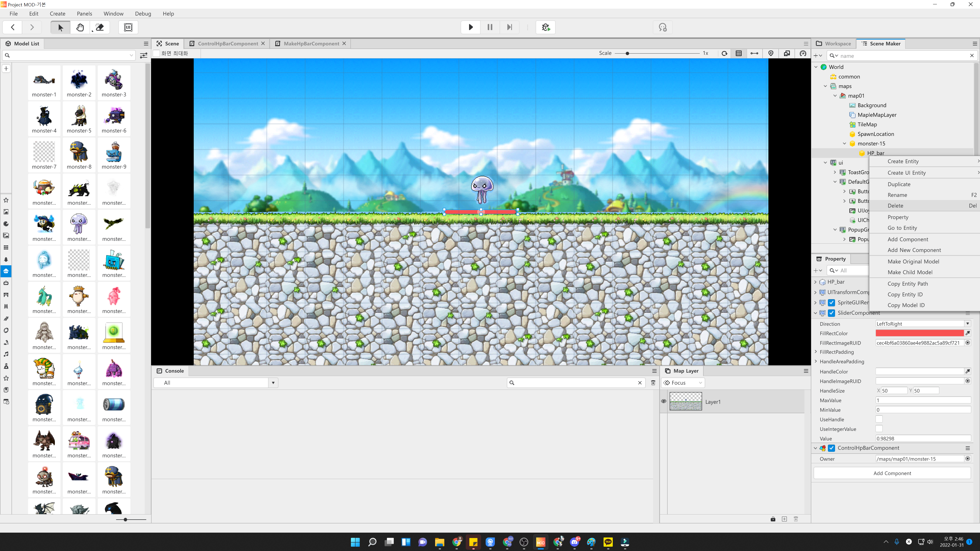Click the back navigation arrow button
This screenshot has height=551, width=980.
[x=13, y=27]
